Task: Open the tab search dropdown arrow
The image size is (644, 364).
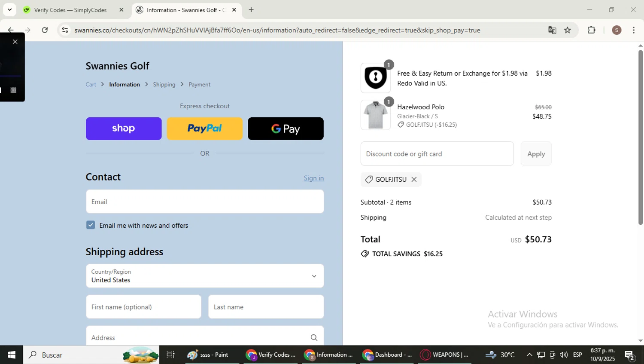Action: [9, 9]
